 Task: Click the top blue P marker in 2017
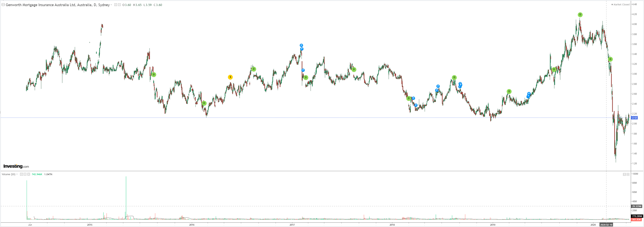pyautogui.click(x=301, y=45)
